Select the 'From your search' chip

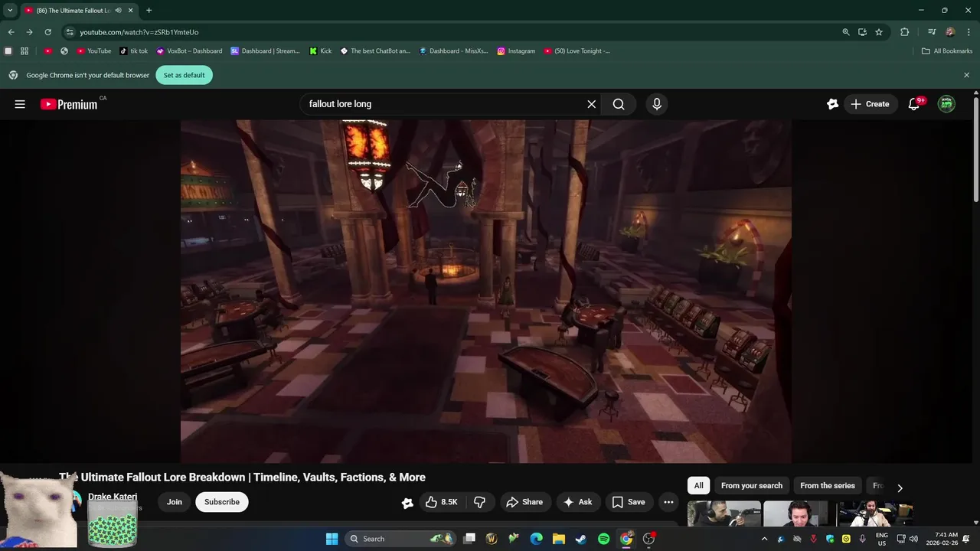[x=752, y=485]
